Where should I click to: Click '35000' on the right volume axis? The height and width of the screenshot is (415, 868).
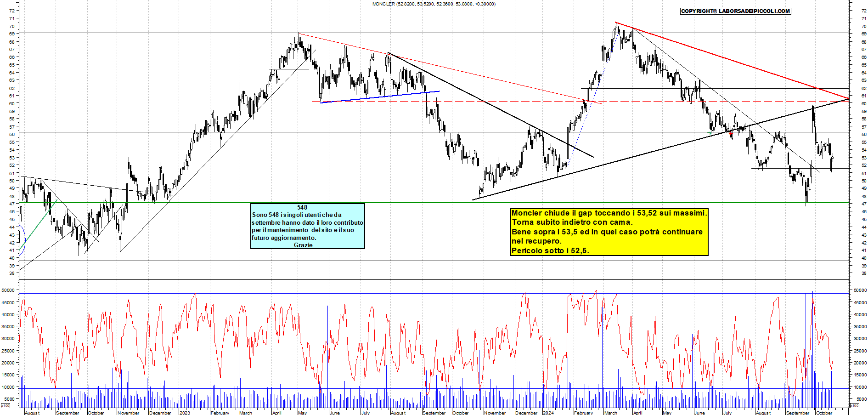coord(860,327)
